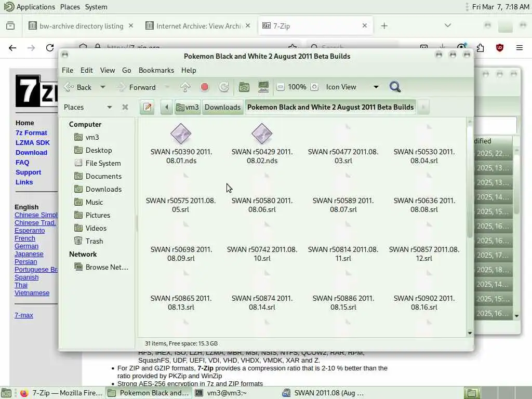The width and height of the screenshot is (532, 399).
Task: Click the red Stop loading button
Action: coord(205,87)
